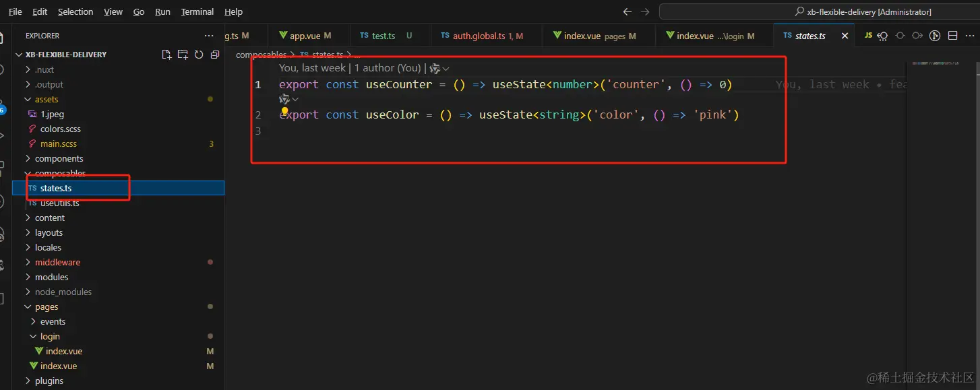Click the New File icon in Explorer
This screenshot has height=390, width=980.
coord(166,55)
